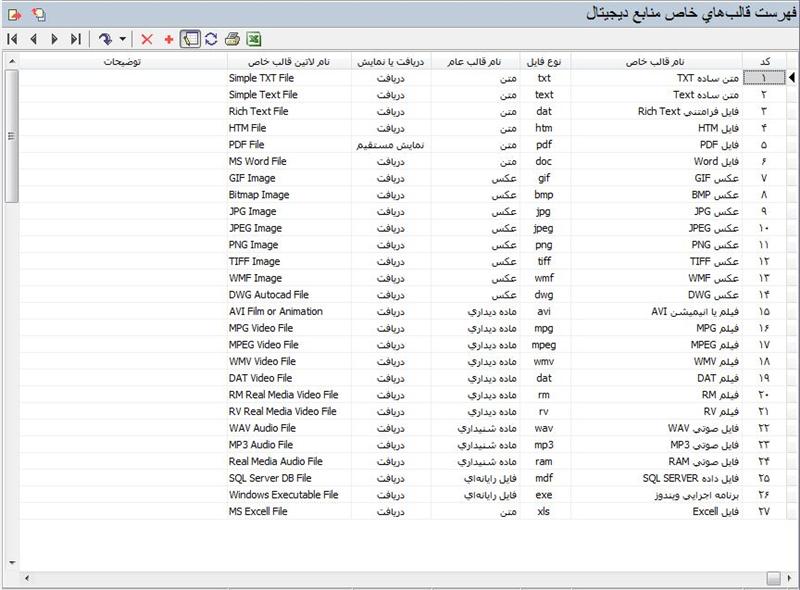The height and width of the screenshot is (590, 800).
Task: Print the list with printer icon
Action: 233,39
